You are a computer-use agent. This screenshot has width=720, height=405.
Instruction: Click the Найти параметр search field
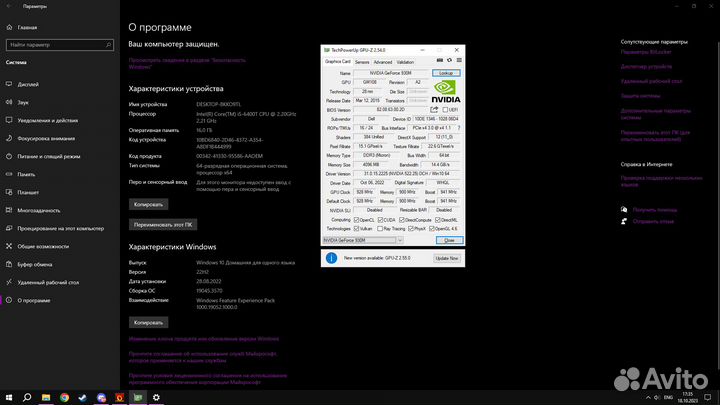click(60, 45)
